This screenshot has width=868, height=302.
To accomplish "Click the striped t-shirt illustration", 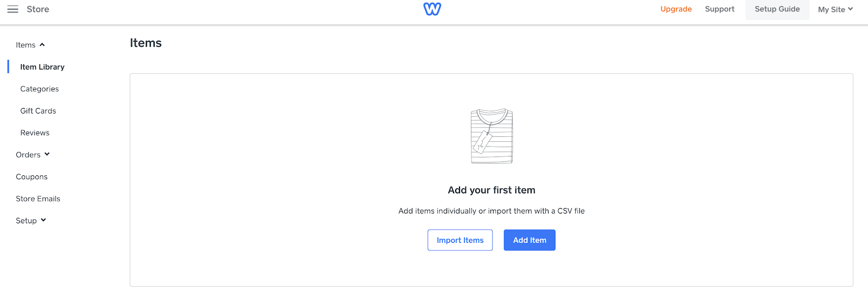I will tap(492, 136).
